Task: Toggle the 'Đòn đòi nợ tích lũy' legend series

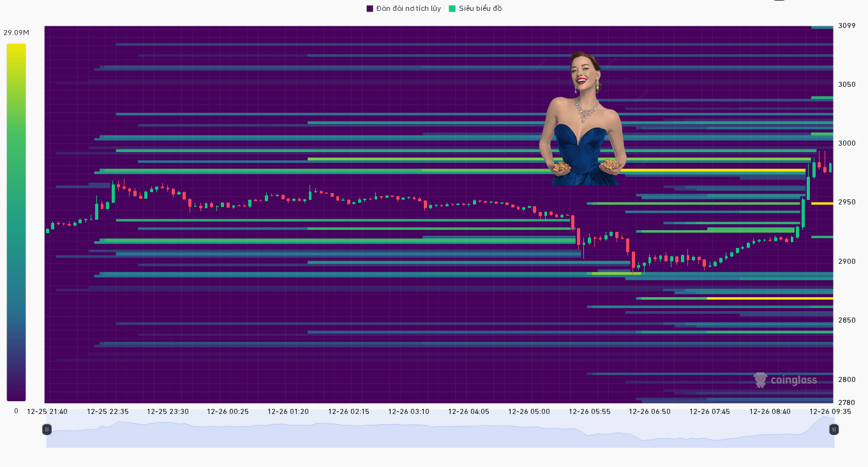Action: (403, 8)
